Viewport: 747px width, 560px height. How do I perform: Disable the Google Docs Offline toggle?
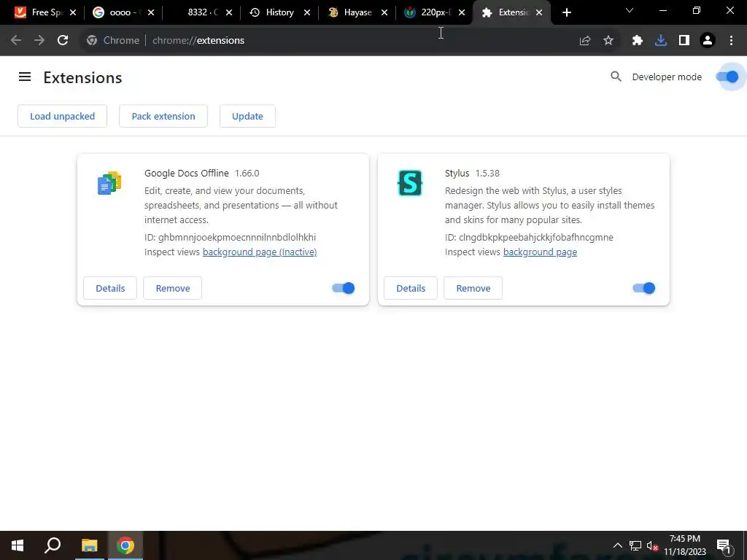[x=344, y=288]
